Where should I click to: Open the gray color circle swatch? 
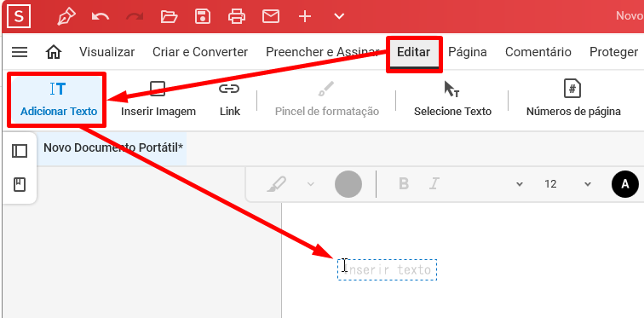[x=348, y=184]
